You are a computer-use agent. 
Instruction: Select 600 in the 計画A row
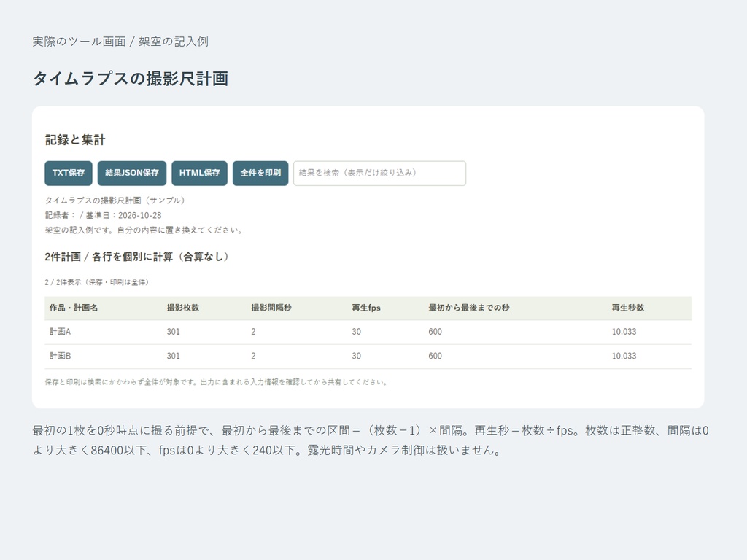point(435,332)
